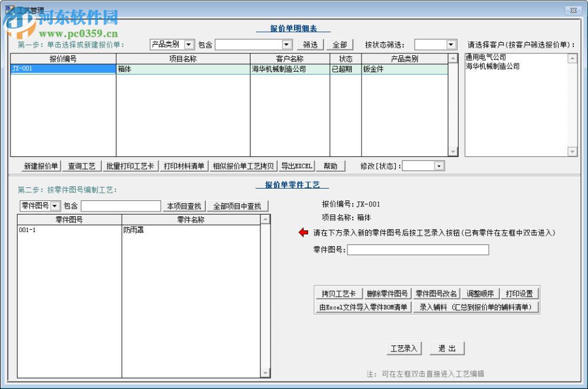Click the 箱体 project name cell
Screen dimensions: 588x389
(x=183, y=69)
